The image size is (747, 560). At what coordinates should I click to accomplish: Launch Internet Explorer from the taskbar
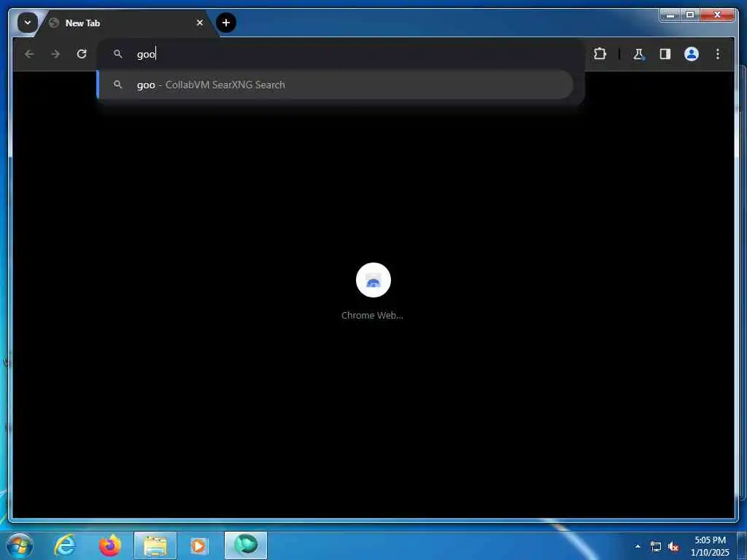click(x=65, y=545)
